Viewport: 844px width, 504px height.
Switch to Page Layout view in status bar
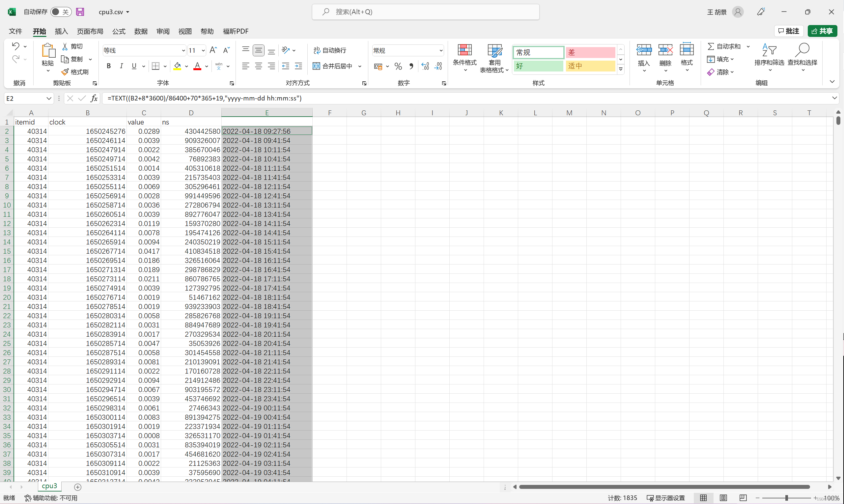[723, 498]
